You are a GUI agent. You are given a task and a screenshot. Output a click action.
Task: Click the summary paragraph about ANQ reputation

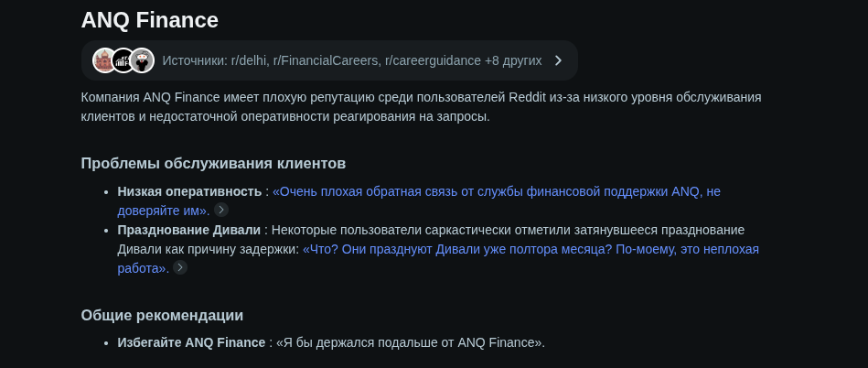coord(421,106)
